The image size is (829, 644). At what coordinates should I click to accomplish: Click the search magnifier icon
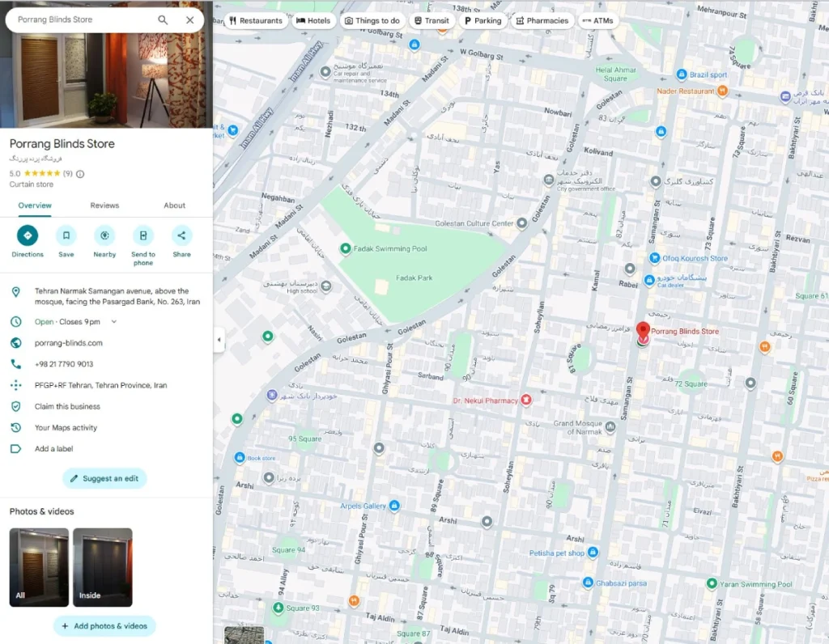163,19
